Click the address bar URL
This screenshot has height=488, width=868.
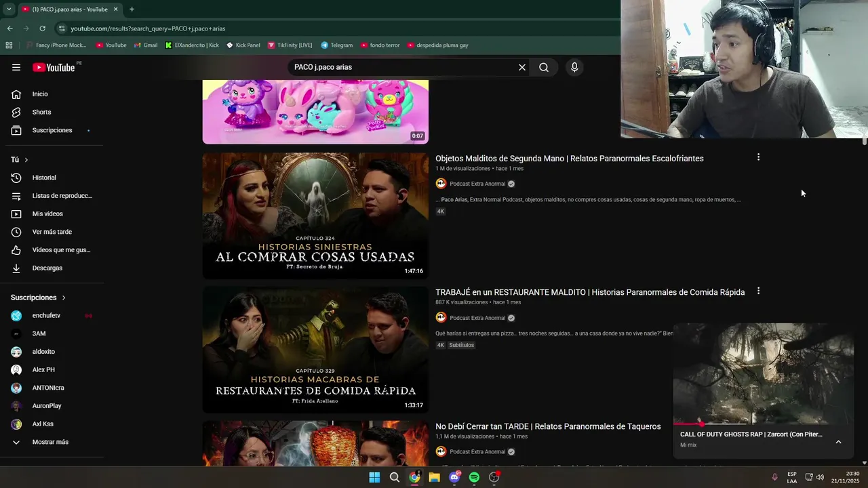coord(148,28)
